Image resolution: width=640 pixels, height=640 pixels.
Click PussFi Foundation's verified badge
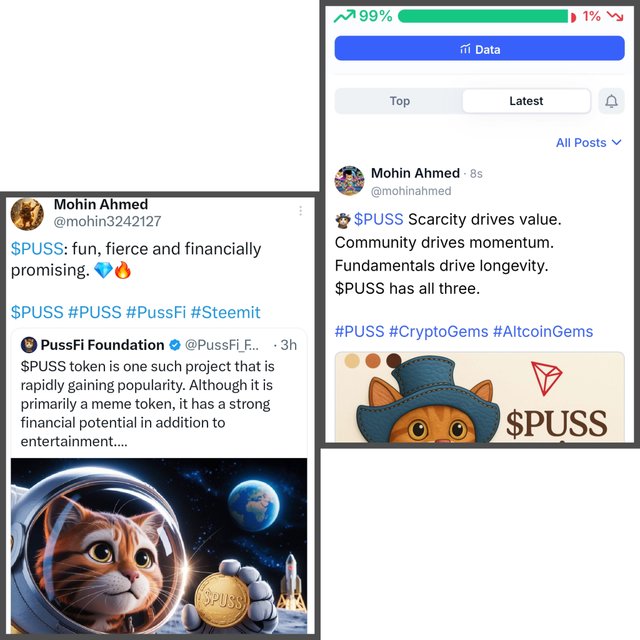pyautogui.click(x=175, y=345)
